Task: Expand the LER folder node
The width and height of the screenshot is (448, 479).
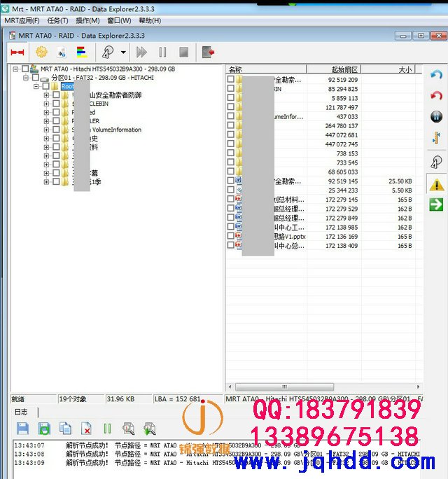Action: point(46,121)
